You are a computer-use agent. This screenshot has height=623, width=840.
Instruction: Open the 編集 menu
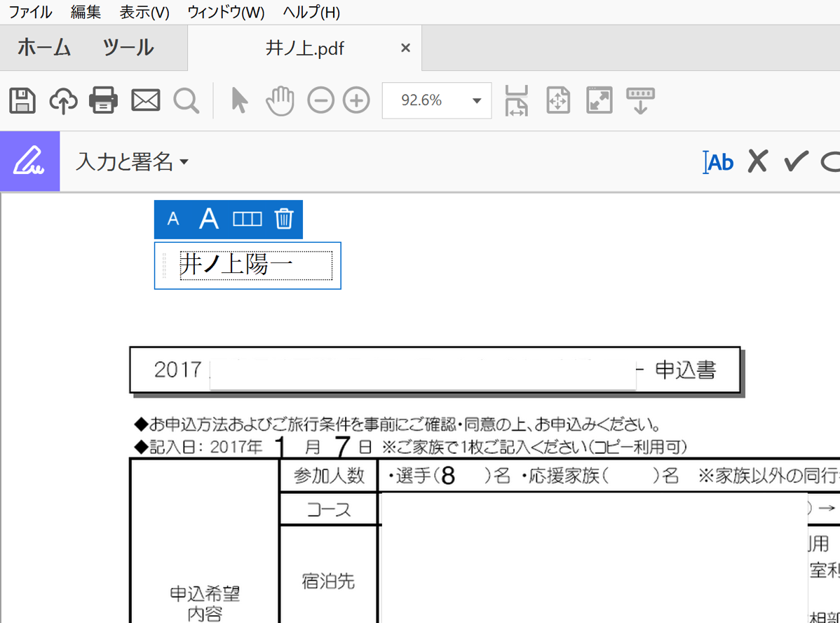point(86,12)
